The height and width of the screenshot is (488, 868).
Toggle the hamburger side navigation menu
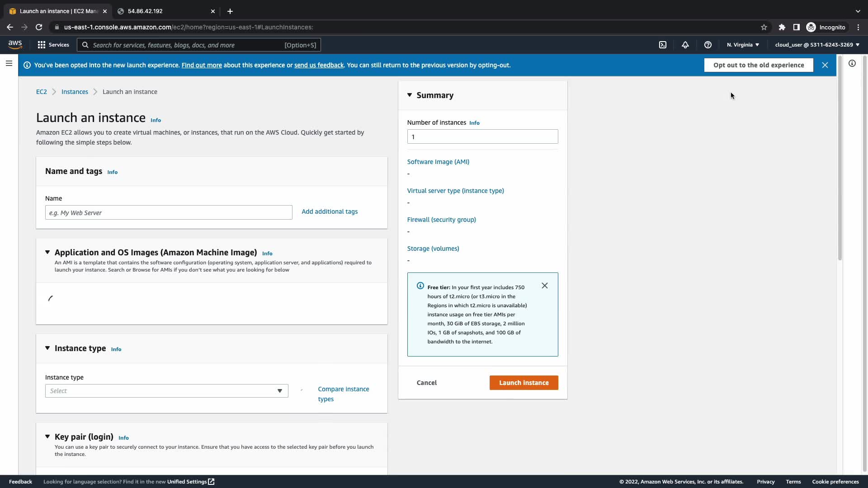pyautogui.click(x=9, y=64)
